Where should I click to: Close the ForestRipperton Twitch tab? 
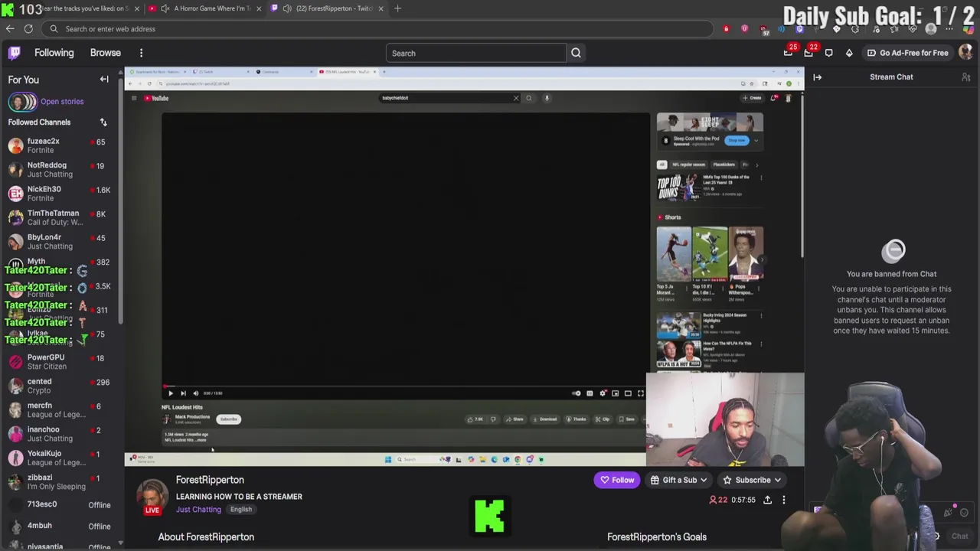[381, 8]
